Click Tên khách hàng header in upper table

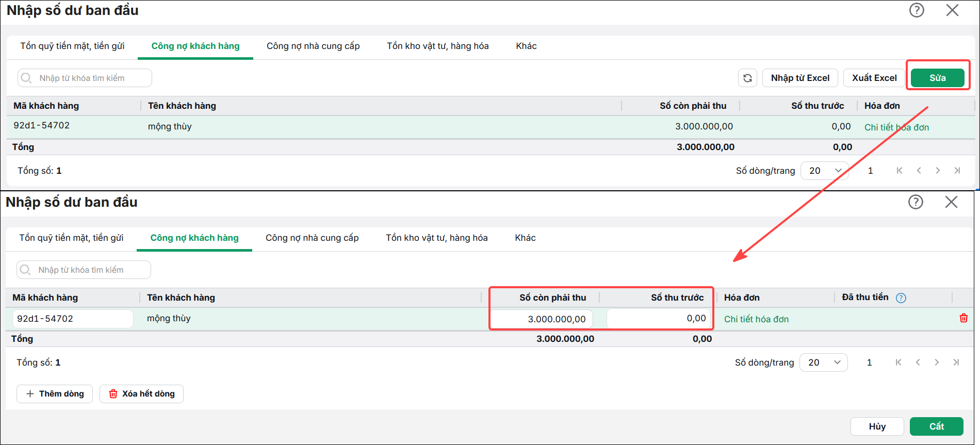point(182,106)
